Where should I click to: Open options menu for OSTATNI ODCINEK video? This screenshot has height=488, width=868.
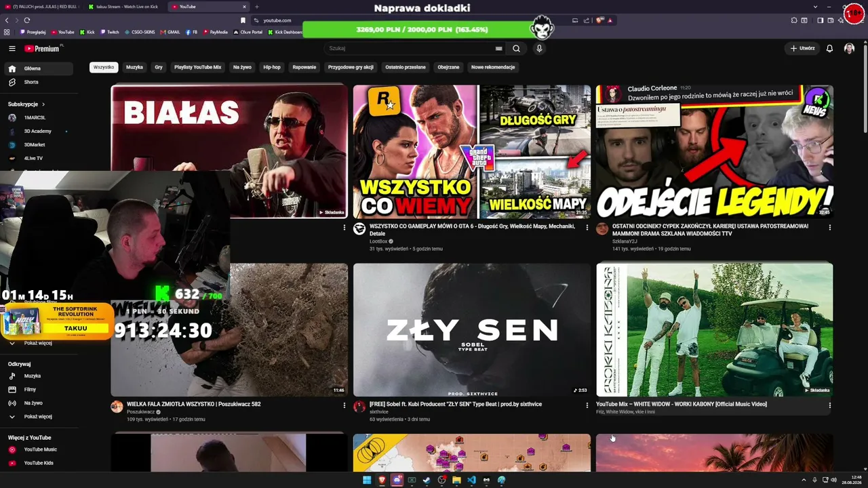pos(830,227)
